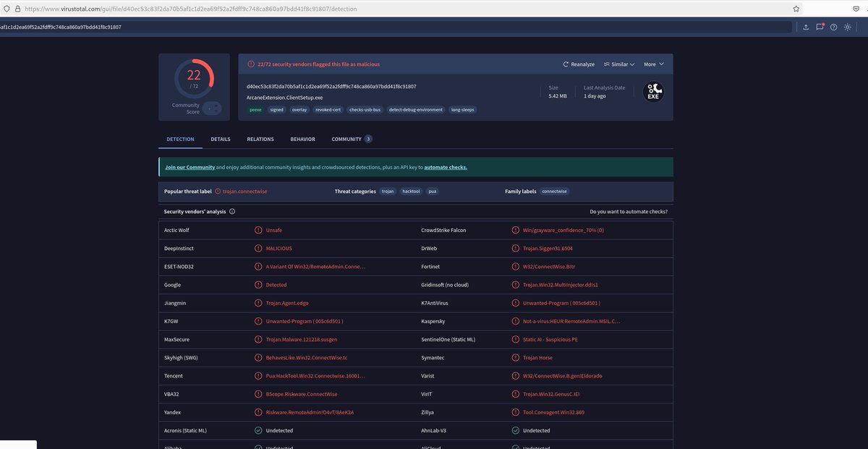This screenshot has width=868, height=449.
Task: Open the Relations tab
Action: tap(260, 139)
